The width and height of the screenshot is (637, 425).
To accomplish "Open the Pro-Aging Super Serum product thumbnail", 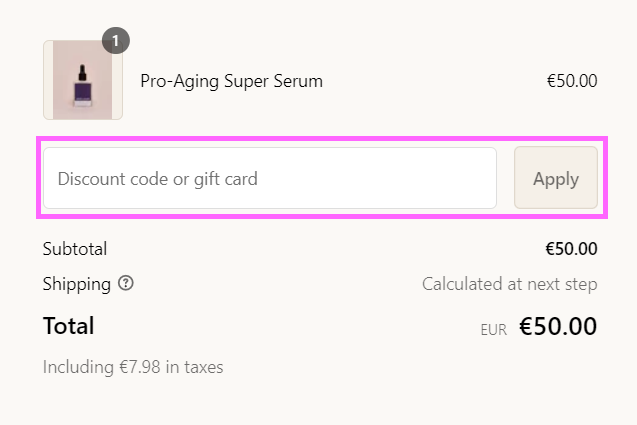I will coord(83,80).
